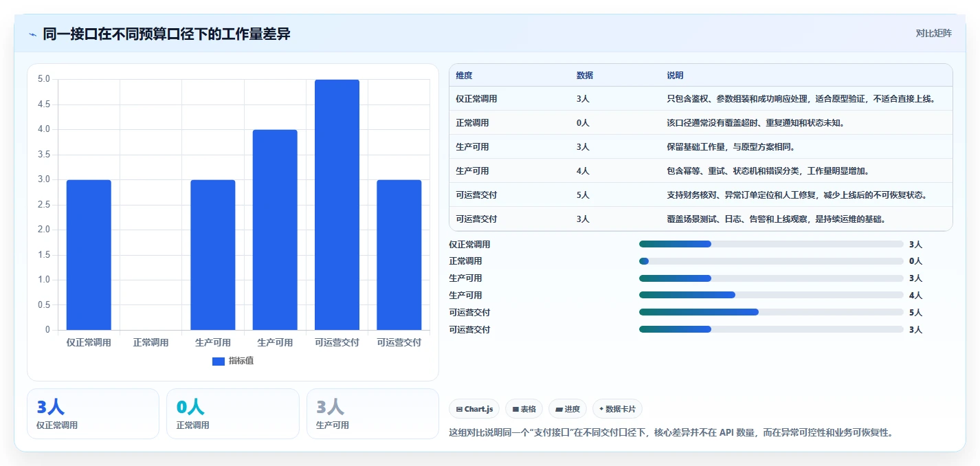Click the 对比矩阵 label in the header
This screenshot has width=980, height=466.
[x=933, y=34]
